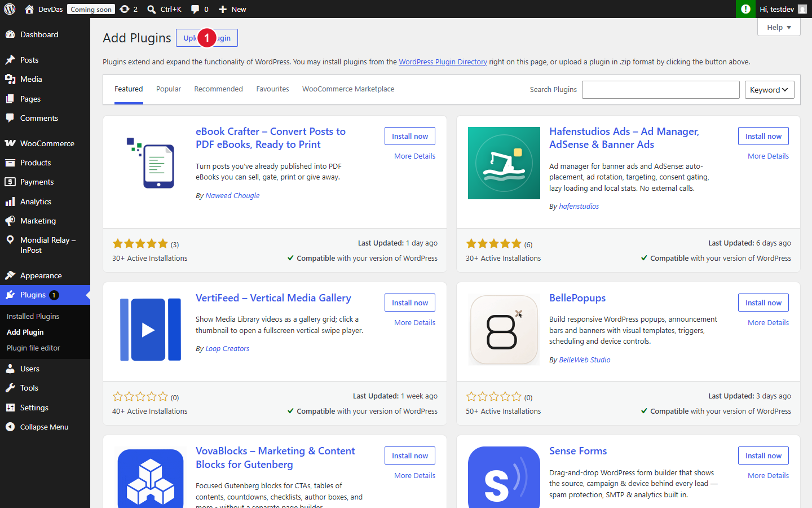
Task: Click the Plugins plug icon
Action: pos(10,295)
